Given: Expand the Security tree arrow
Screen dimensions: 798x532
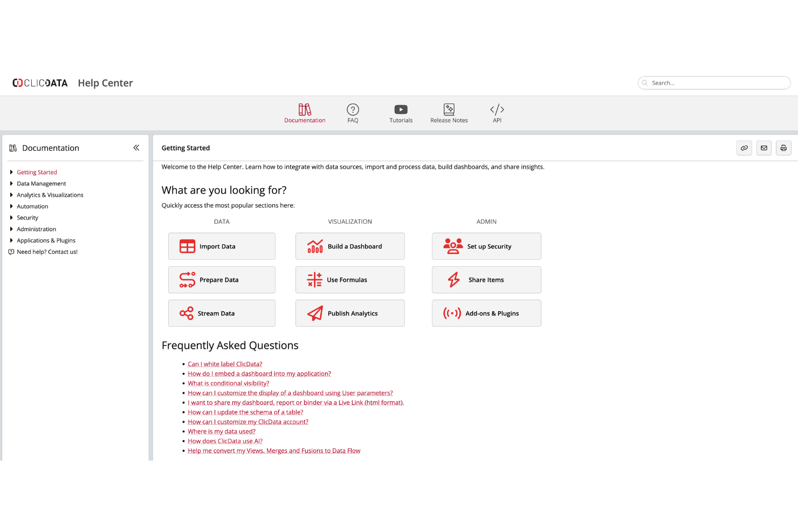Looking at the screenshot, I should click(11, 217).
